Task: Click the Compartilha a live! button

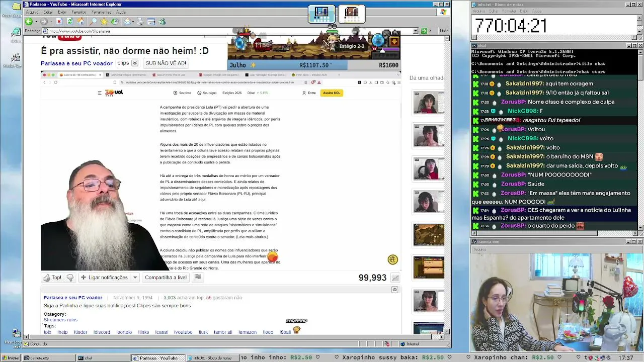Action: [x=166, y=278]
